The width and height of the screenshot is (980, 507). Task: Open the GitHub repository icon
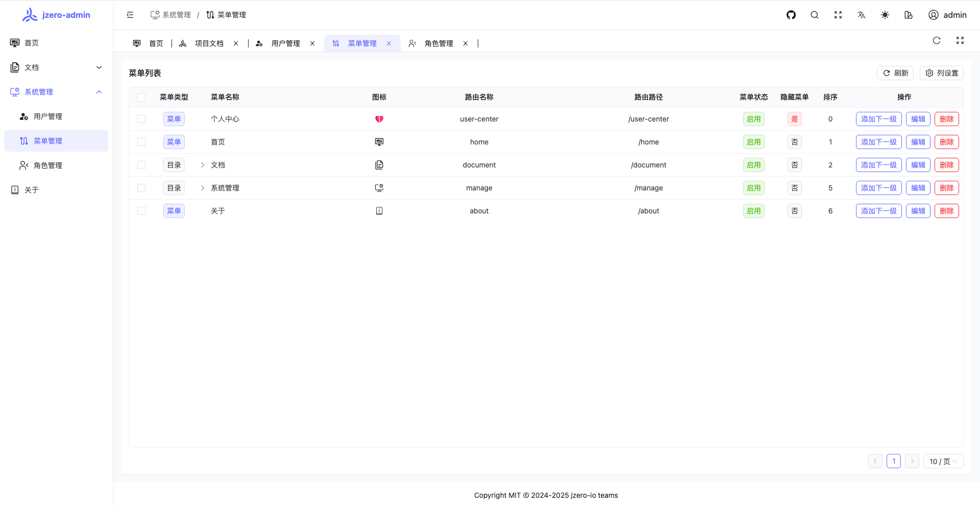[x=791, y=15]
